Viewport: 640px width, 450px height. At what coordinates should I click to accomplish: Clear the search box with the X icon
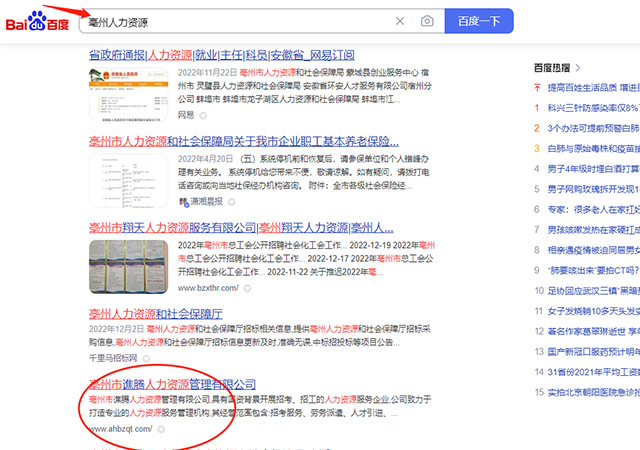[x=400, y=21]
